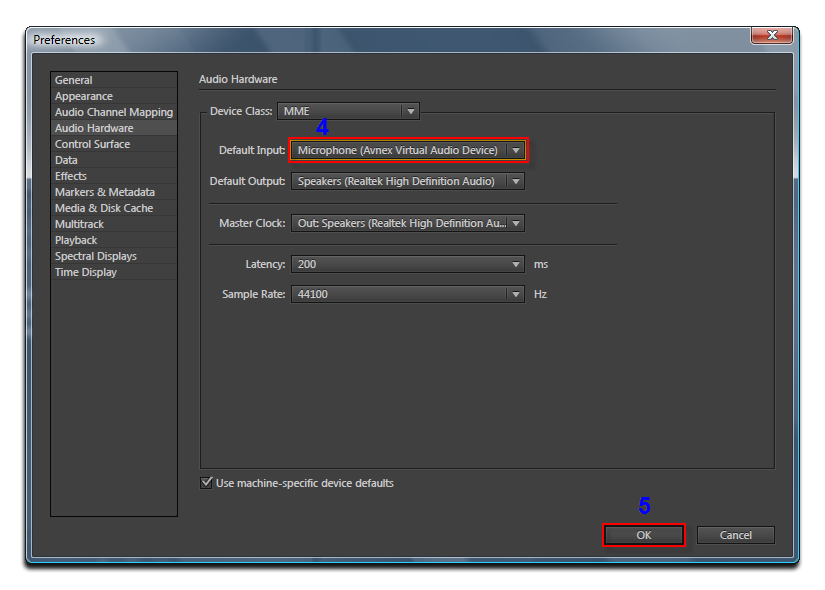This screenshot has width=825, height=590.
Task: Click the ms unit text
Action: pos(541,264)
